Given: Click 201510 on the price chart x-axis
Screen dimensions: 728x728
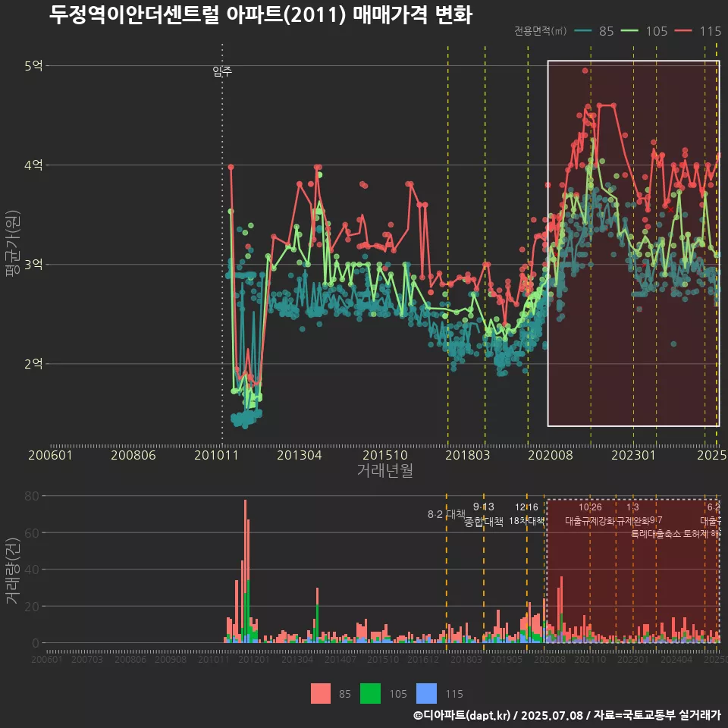Looking at the screenshot, I should tap(385, 455).
